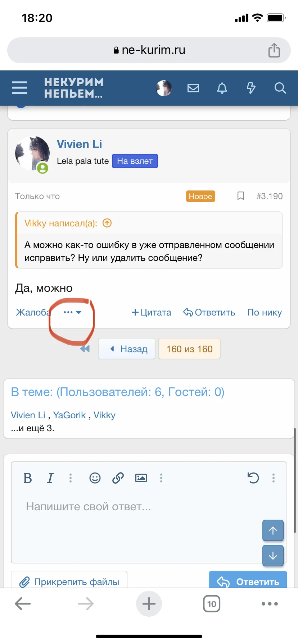
Task: Open the lightning bolt what's new icon
Action: click(251, 88)
